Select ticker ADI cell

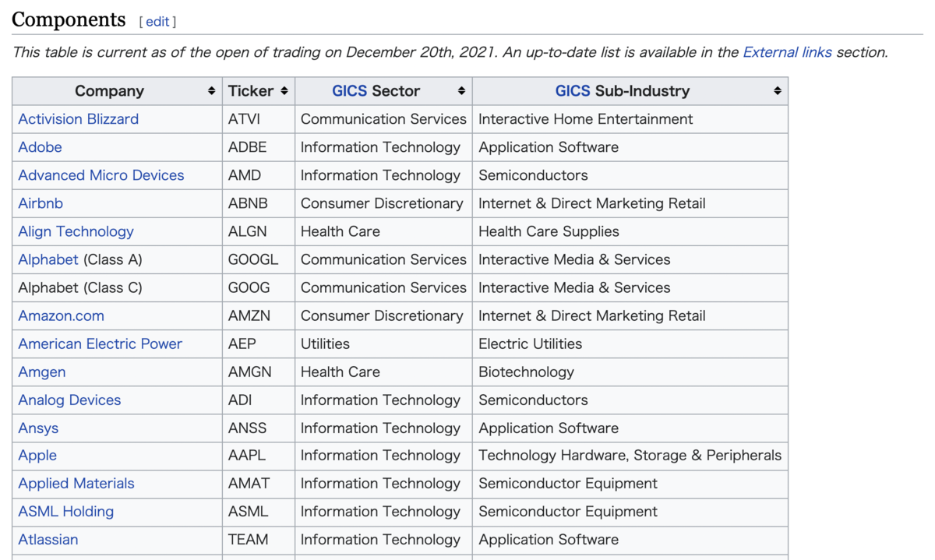click(x=259, y=400)
